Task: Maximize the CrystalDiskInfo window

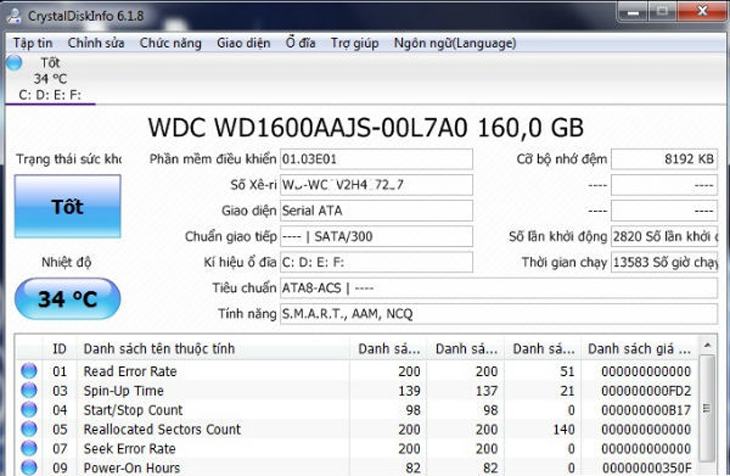Action: click(x=662, y=11)
